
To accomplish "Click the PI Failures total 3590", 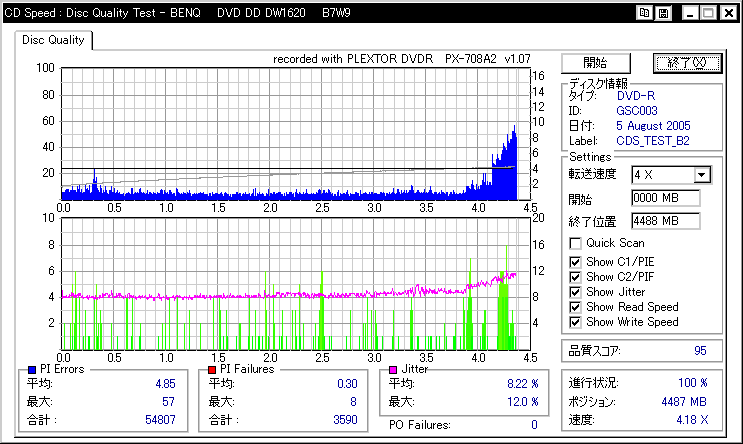I will click(345, 420).
